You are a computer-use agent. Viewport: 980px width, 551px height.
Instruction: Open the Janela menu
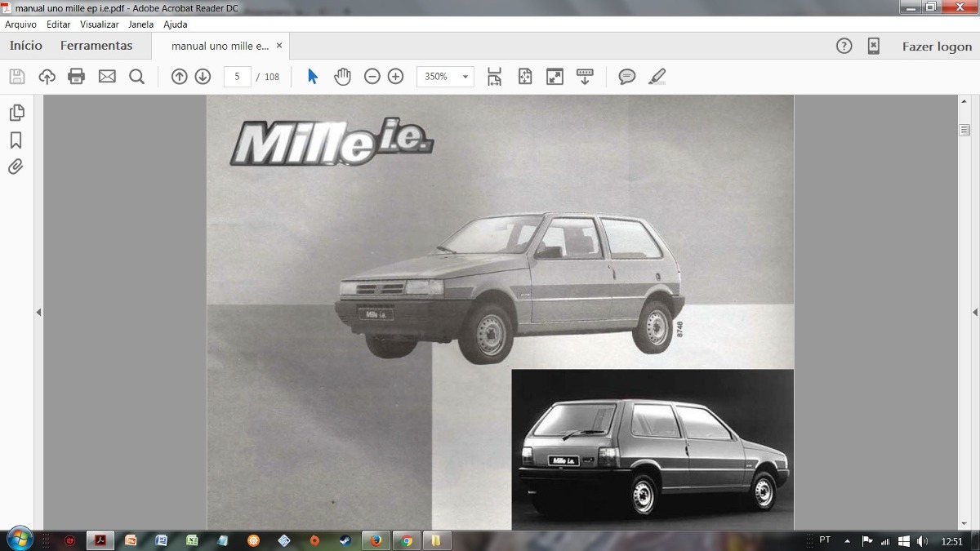pos(140,24)
